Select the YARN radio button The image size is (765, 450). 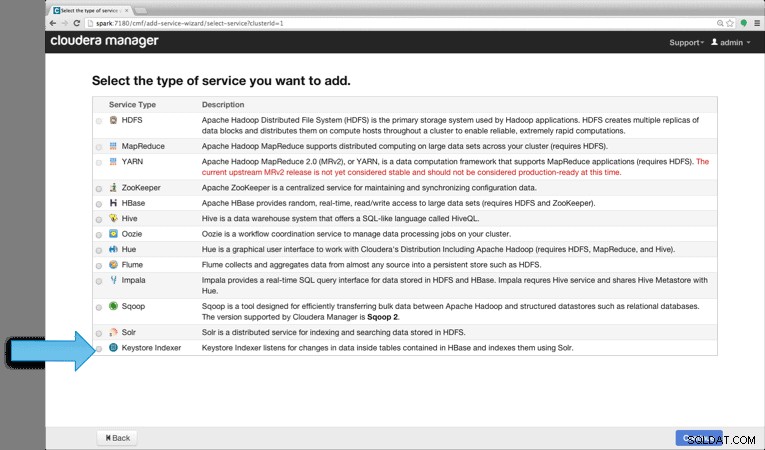coord(99,163)
